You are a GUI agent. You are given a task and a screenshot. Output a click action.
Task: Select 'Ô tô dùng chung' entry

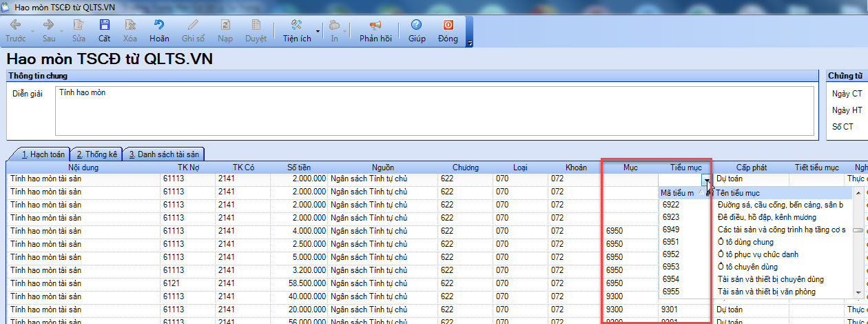(x=745, y=242)
